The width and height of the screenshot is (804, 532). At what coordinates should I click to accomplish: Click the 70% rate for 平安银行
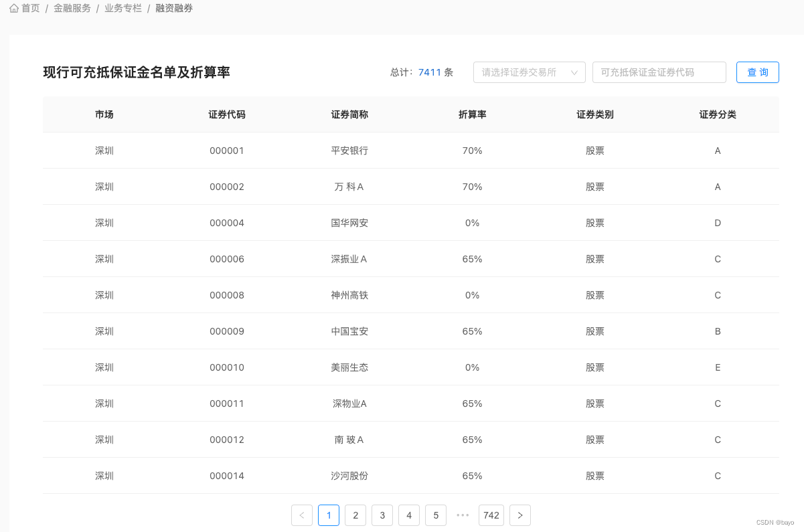473,151
